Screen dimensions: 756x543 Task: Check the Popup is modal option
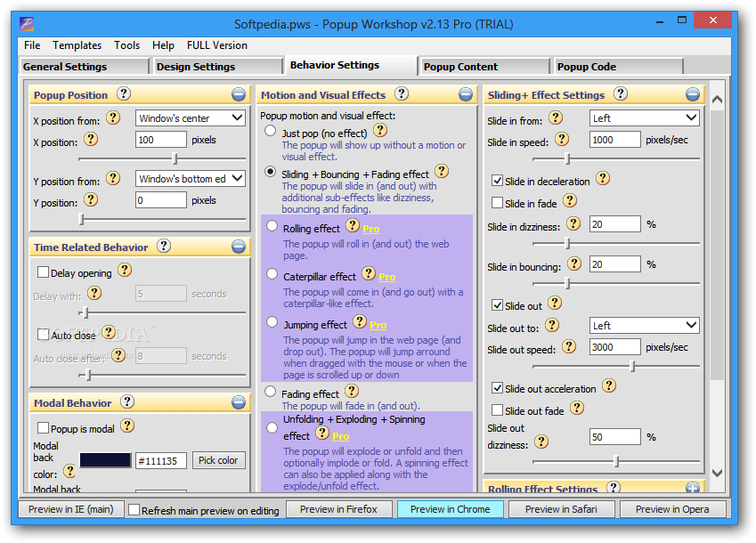coord(43,428)
